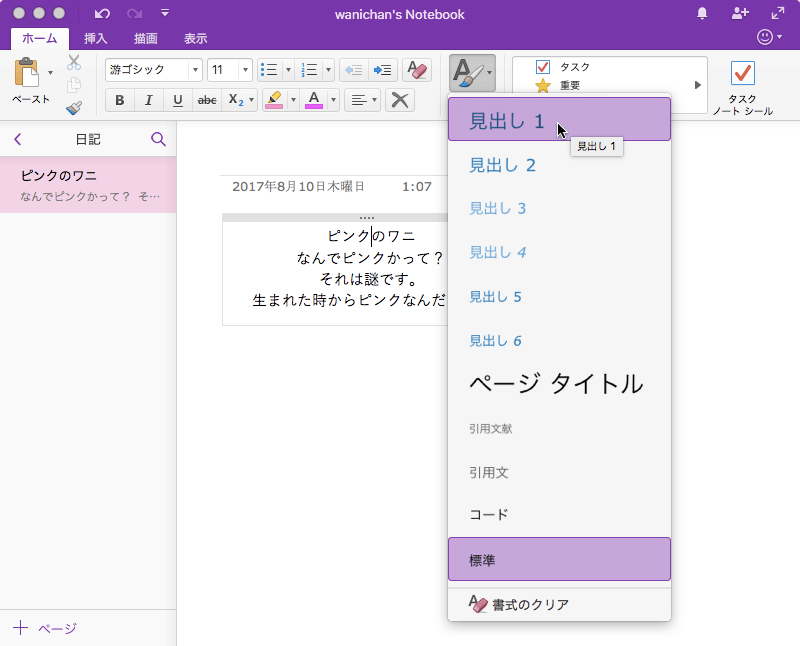
Task: Toggle Italic formatting
Action: coord(149,100)
